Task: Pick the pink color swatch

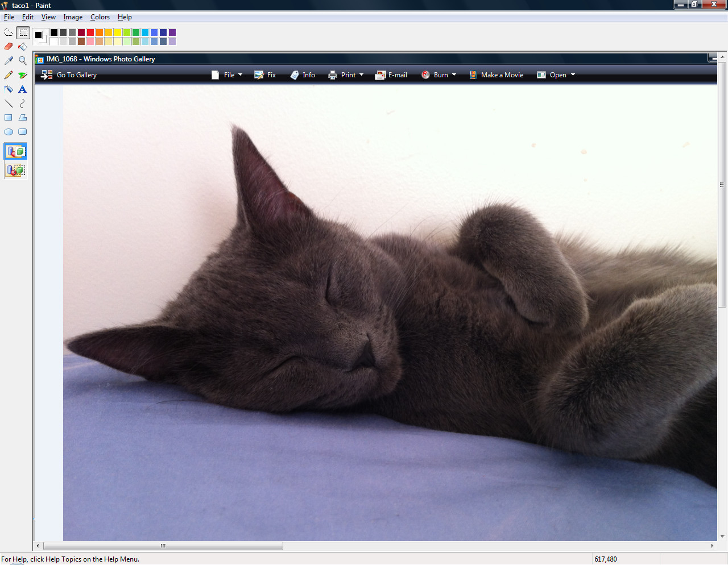Action: click(x=90, y=41)
